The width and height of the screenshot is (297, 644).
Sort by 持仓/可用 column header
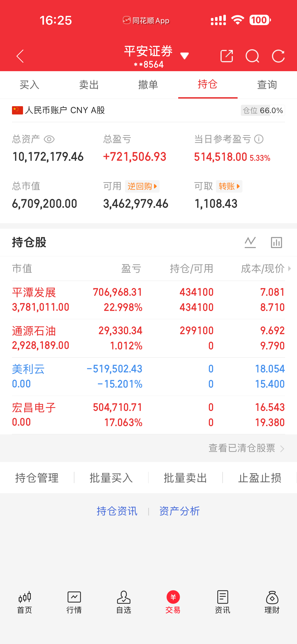click(x=192, y=269)
